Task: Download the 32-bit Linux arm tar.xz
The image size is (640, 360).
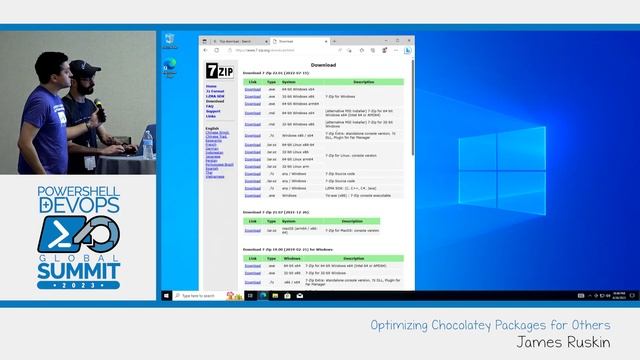Action: pos(252,167)
